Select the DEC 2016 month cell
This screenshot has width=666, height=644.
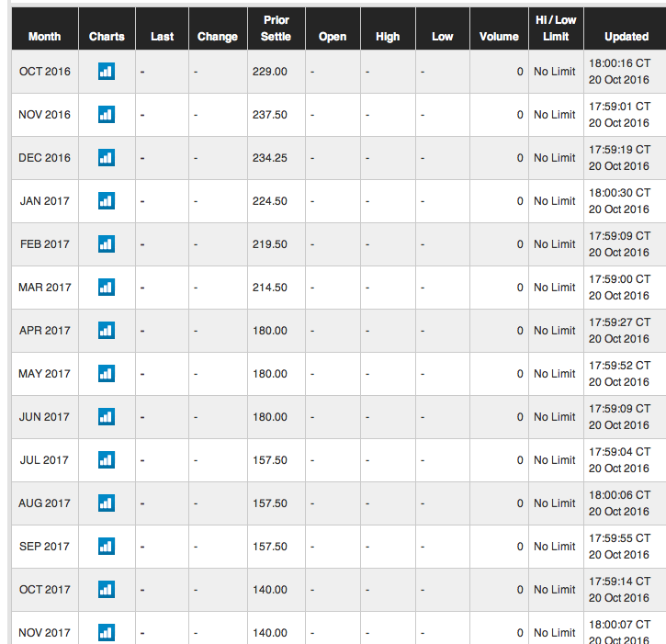pos(45,158)
